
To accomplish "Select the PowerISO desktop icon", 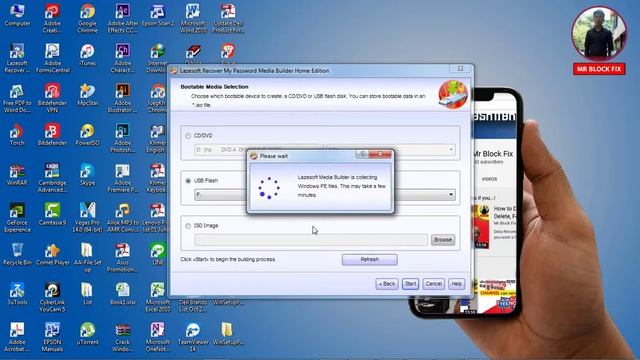I will click(87, 135).
